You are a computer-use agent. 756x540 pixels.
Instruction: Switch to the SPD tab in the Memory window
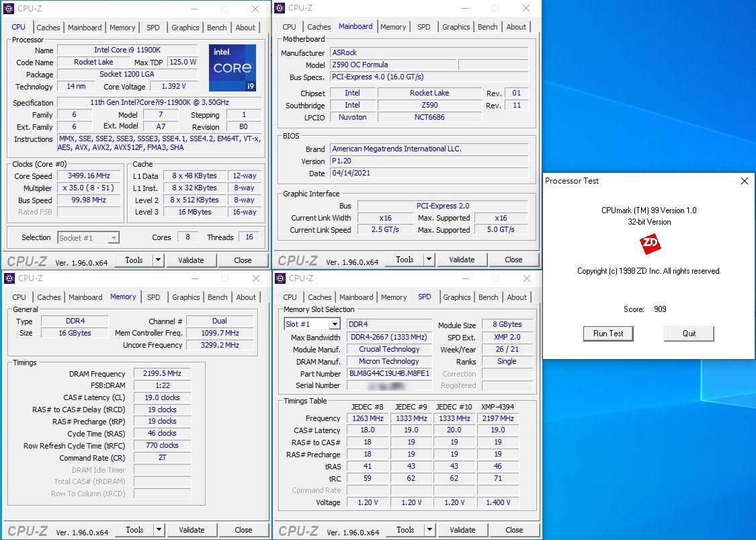click(x=154, y=297)
